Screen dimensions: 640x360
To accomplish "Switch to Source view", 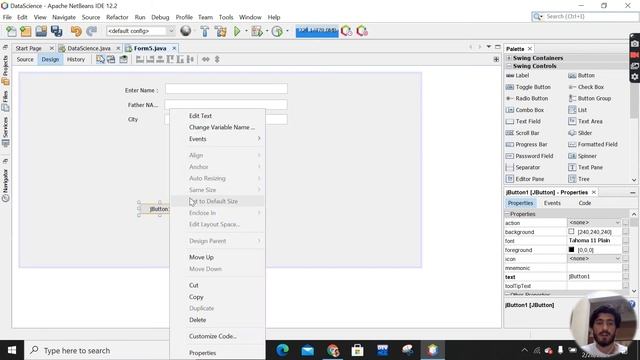I will pyautogui.click(x=25, y=60).
